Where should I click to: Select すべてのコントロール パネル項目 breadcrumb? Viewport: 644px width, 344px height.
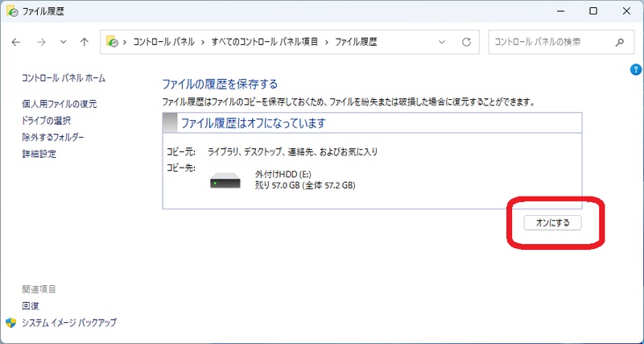click(265, 42)
